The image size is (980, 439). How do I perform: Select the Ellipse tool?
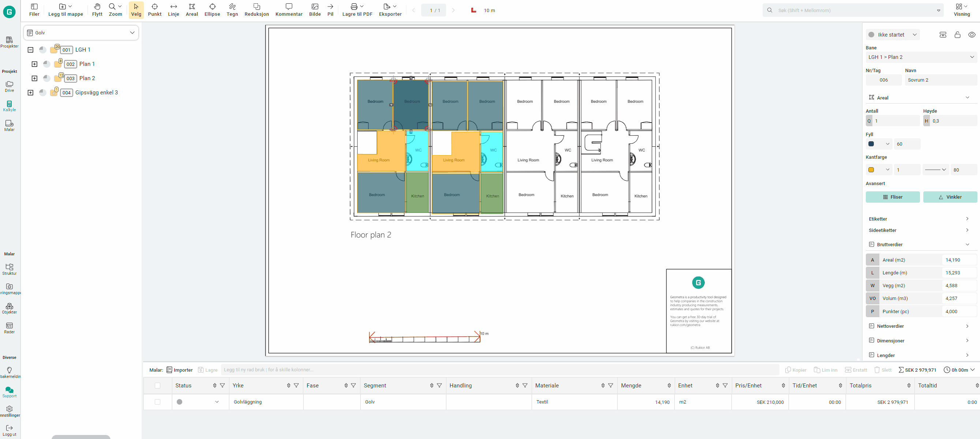point(212,10)
